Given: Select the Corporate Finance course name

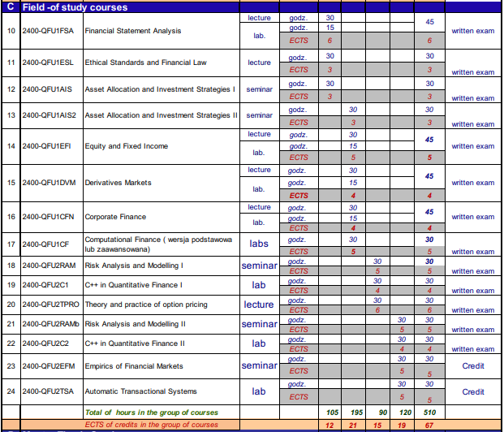Looking at the screenshot, I should point(115,217).
